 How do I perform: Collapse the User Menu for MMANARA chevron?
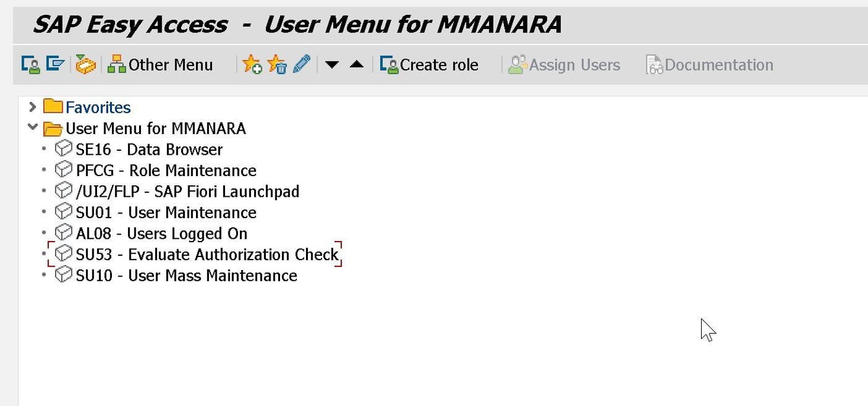[x=32, y=128]
